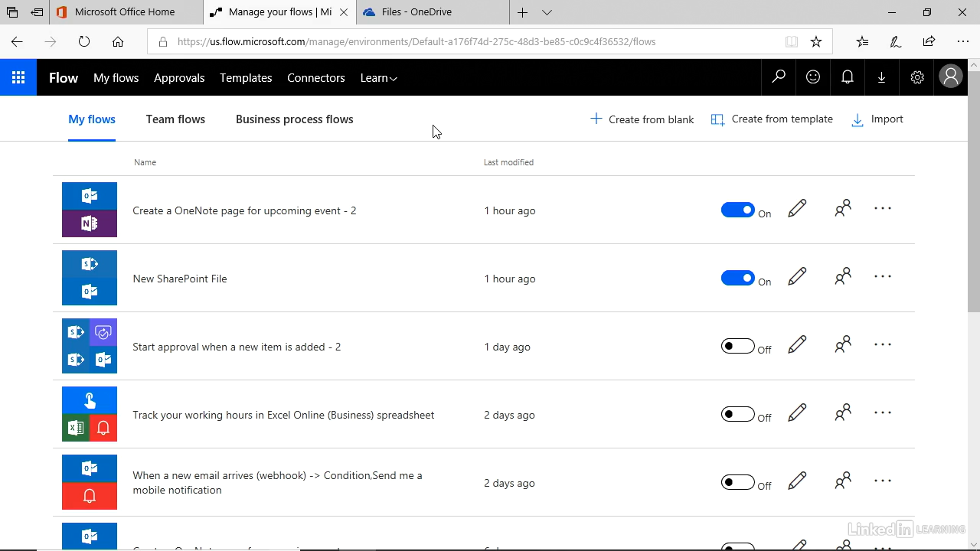Sort by the Name column header
This screenshot has width=980, height=551.
tap(145, 162)
